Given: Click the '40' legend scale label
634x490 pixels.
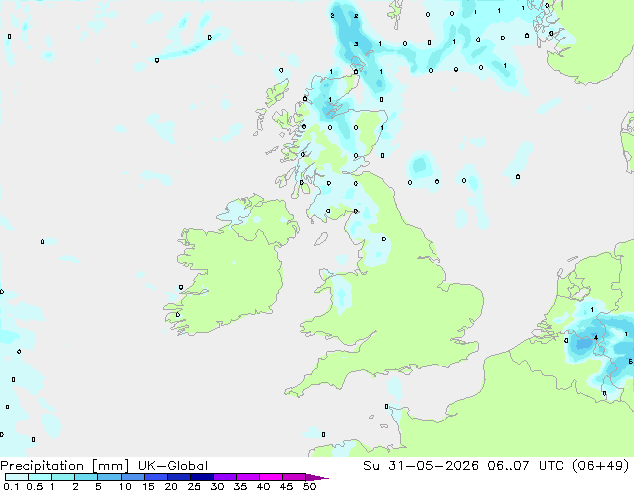Looking at the screenshot, I should point(263,486).
